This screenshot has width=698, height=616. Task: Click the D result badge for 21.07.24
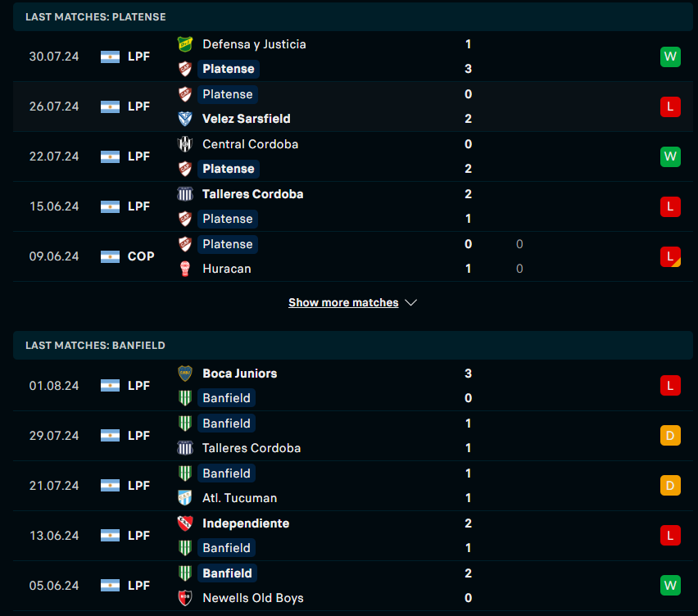(670, 486)
